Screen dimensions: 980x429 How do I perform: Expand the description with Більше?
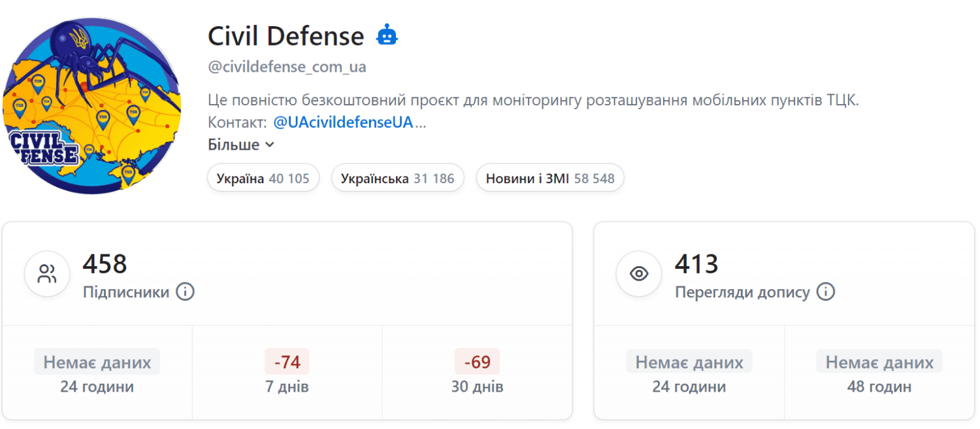(x=240, y=145)
